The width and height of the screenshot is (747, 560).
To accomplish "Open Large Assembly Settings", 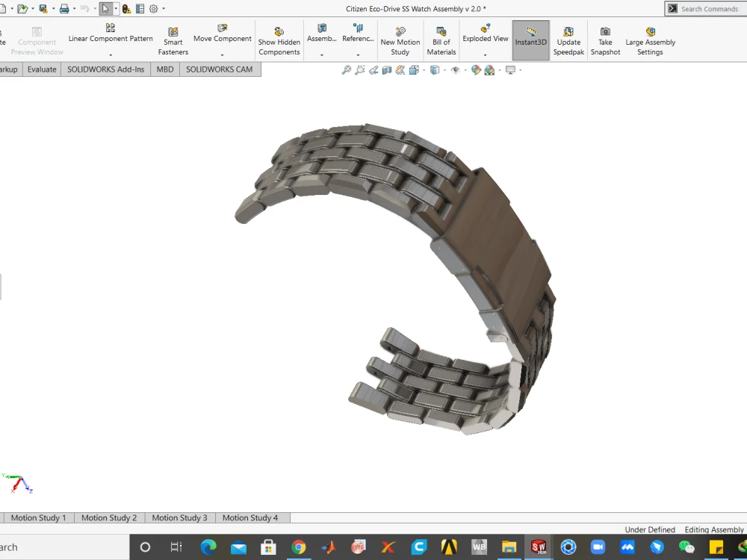I will click(651, 41).
